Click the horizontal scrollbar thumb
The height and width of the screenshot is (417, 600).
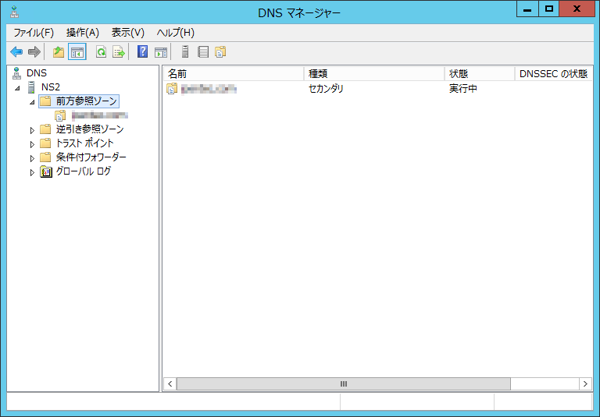344,384
